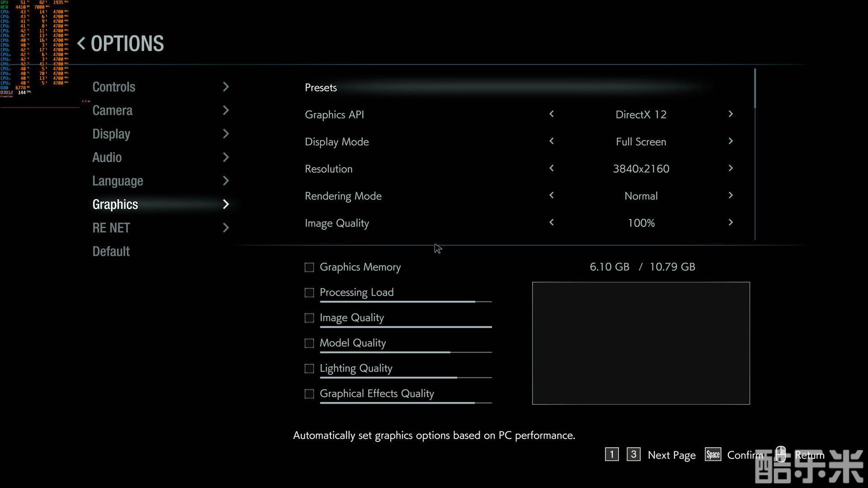Expand the RE NET menu chevron
Image resolution: width=868 pixels, height=488 pixels.
point(226,228)
